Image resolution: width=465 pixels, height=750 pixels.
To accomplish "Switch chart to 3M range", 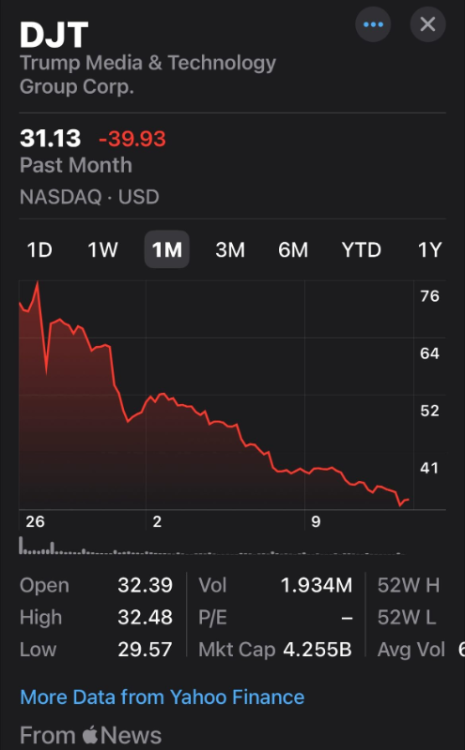I will [x=230, y=250].
